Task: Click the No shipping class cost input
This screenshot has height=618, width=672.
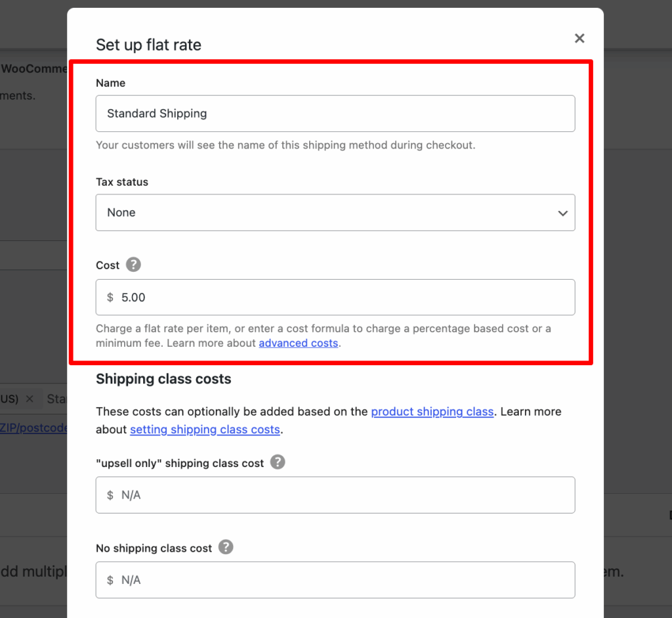Action: point(335,580)
